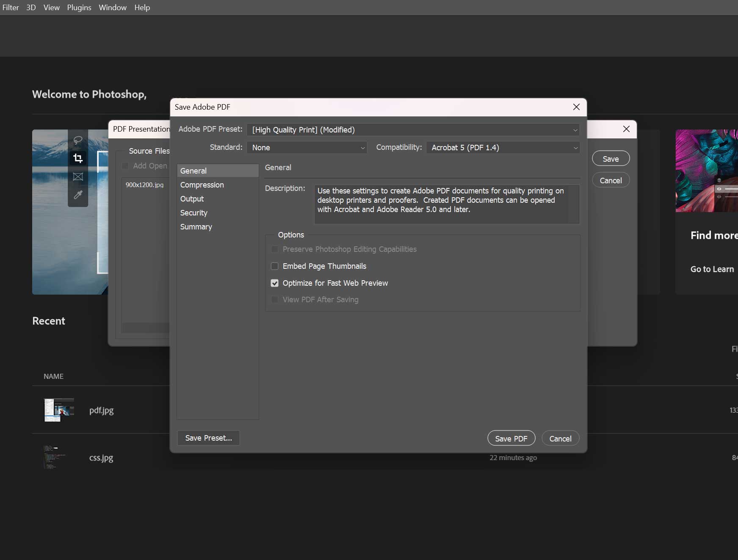The height and width of the screenshot is (560, 738).
Task: Close the Save Adobe PDF dialog
Action: point(576,107)
